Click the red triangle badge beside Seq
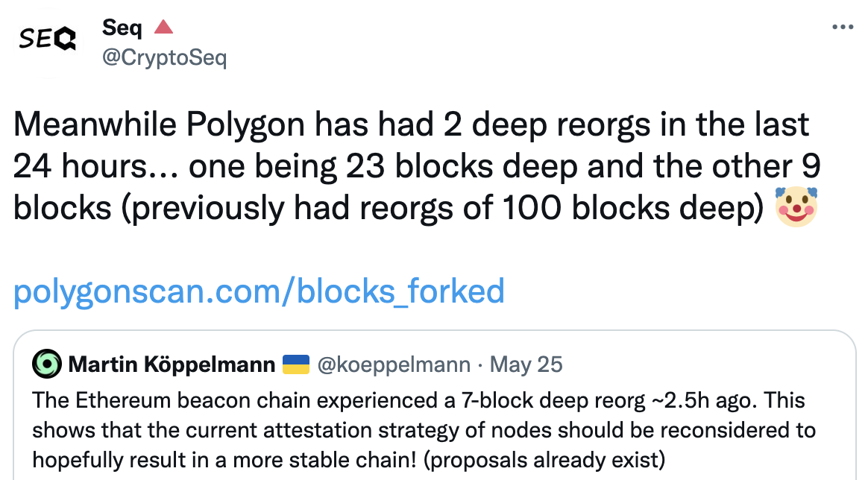Image resolution: width=868 pixels, height=480 pixels. click(163, 28)
